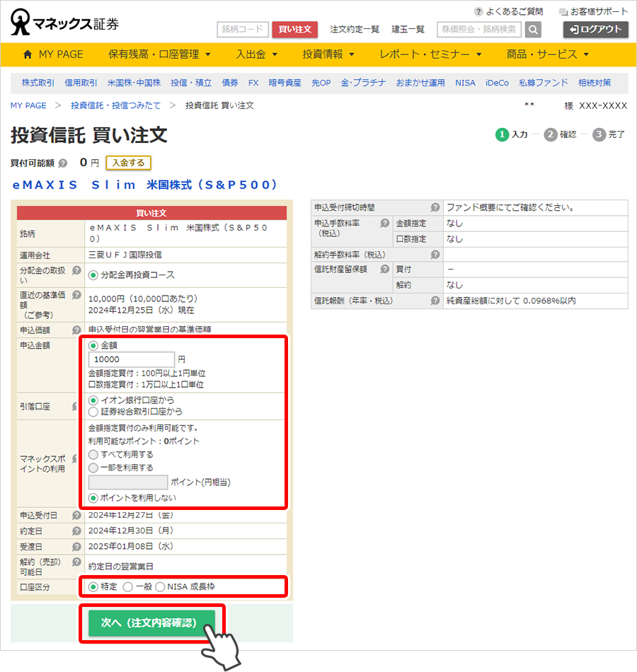Click the 入金する button
Image resolution: width=637 pixels, height=672 pixels.
[x=128, y=163]
